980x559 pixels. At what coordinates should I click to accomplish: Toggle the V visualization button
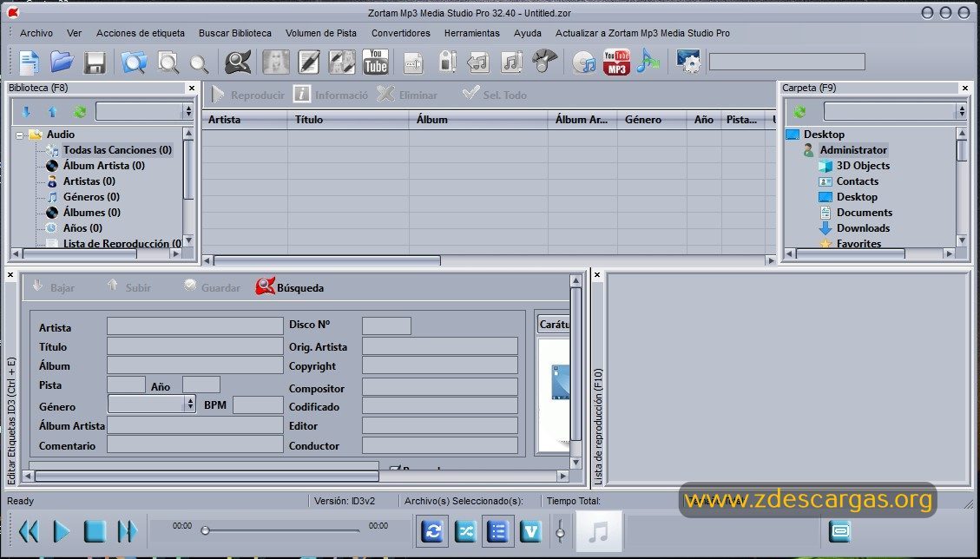tap(530, 531)
